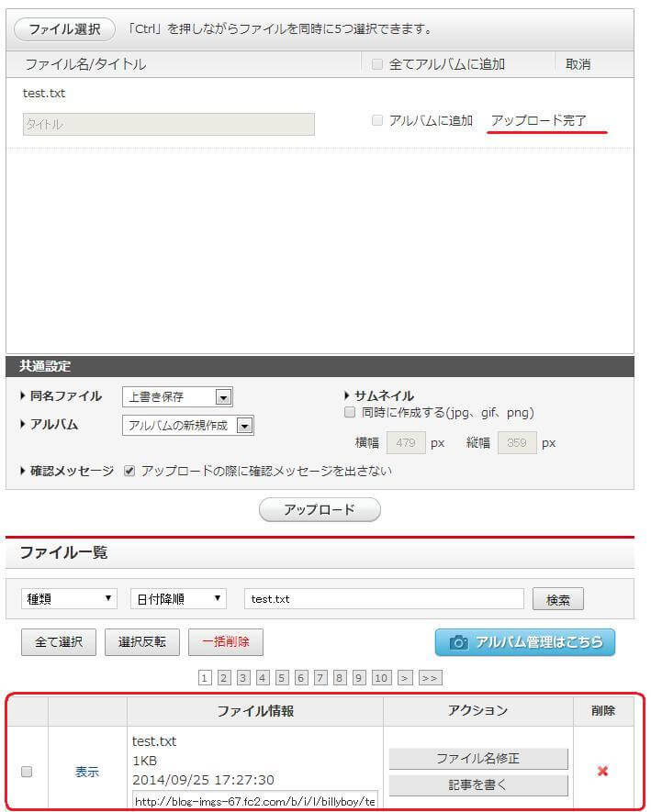651x812 pixels.
Task: Open the 日付降順 sort order dropdown
Action: (178, 598)
